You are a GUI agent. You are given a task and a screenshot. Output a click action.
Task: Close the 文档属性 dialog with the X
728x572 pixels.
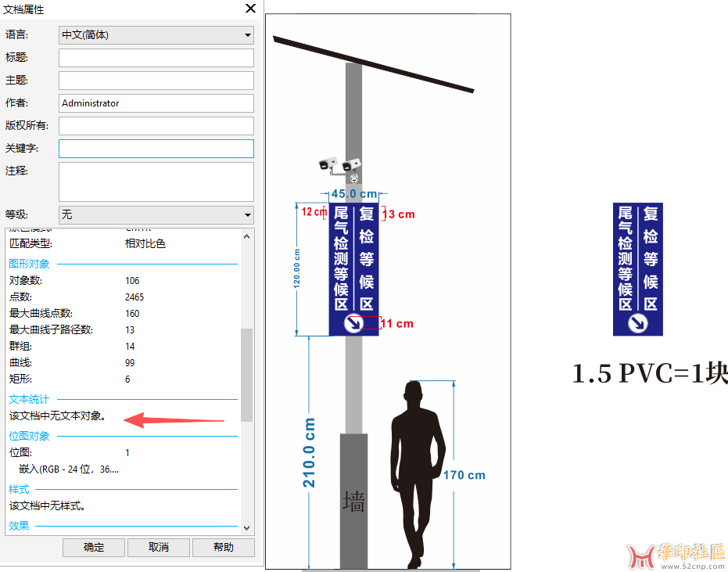pos(250,9)
